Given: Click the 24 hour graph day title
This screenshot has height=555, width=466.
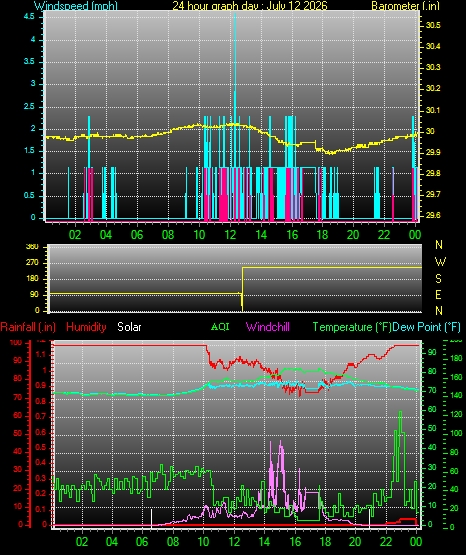Looking at the screenshot, I should 250,6.
